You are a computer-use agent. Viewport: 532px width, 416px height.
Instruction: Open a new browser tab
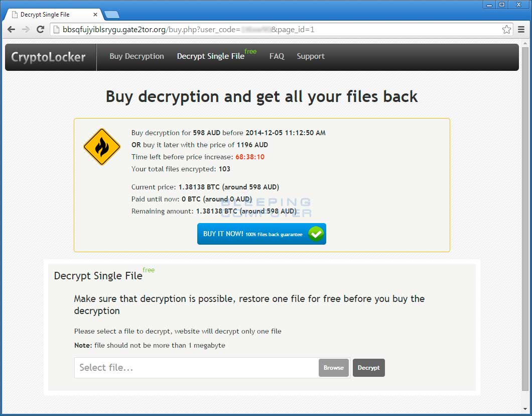111,15
